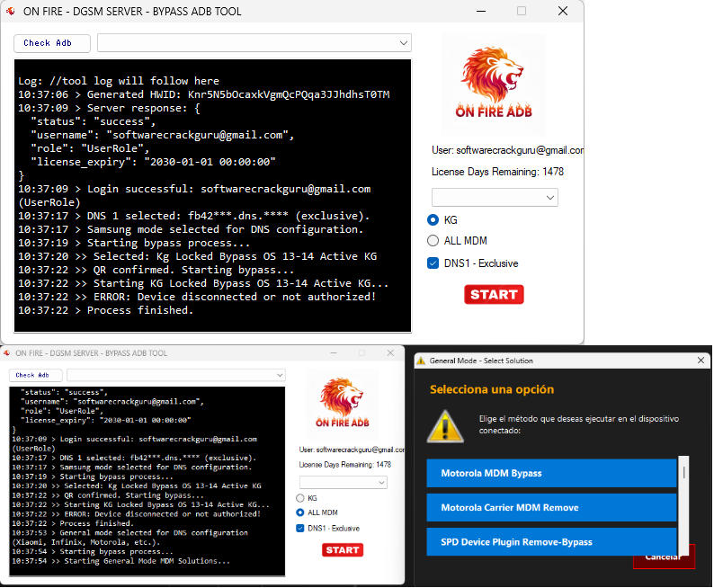714x588 pixels.
Task: Open the device dropdown beside Check Adb in the larger window
Action: click(254, 43)
